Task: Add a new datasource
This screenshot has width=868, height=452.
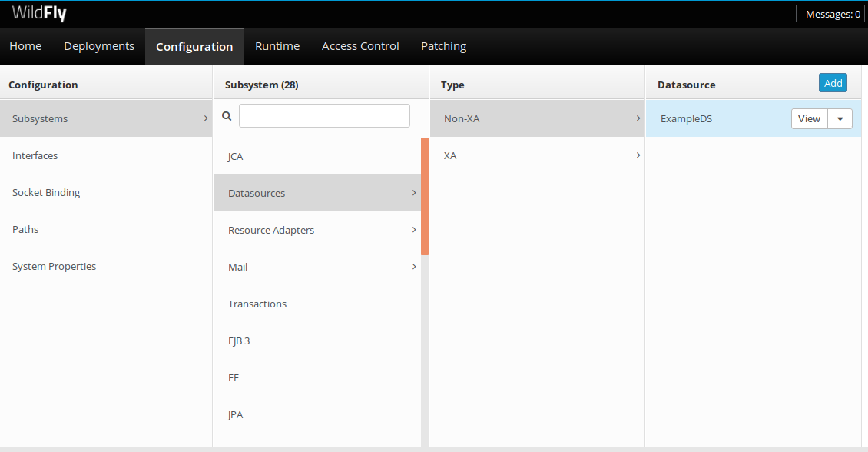Action: coord(833,84)
